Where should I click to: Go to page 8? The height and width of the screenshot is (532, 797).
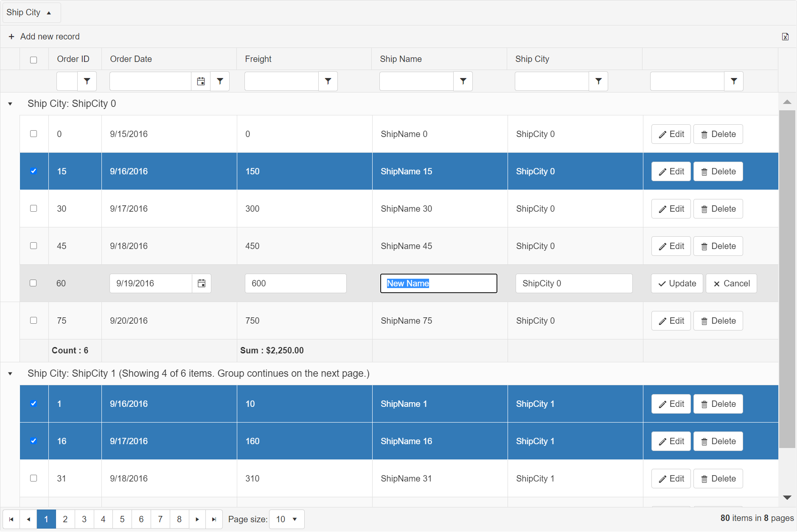(x=180, y=519)
